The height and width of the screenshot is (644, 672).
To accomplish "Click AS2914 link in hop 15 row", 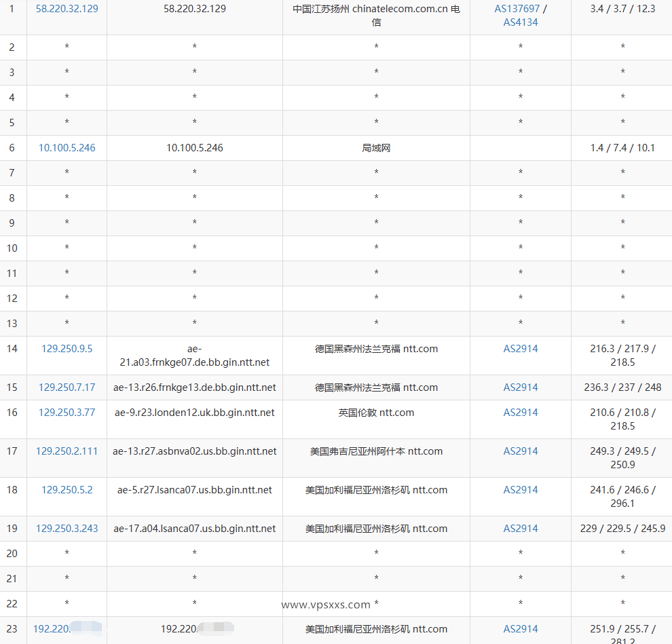I will [x=520, y=387].
